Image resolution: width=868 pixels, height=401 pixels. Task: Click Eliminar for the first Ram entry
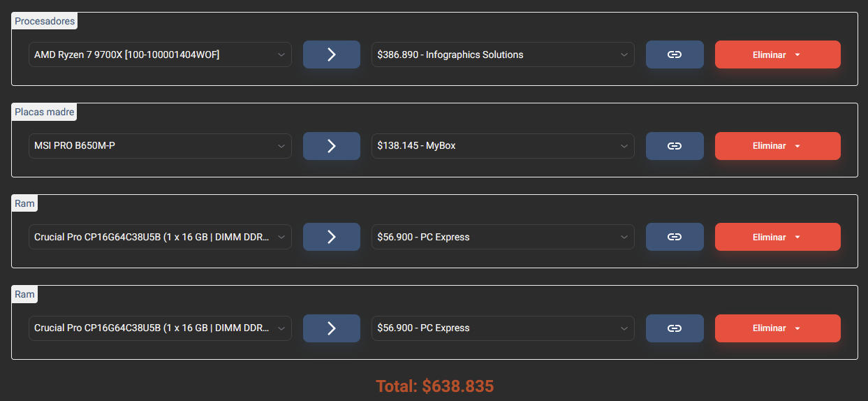(777, 237)
